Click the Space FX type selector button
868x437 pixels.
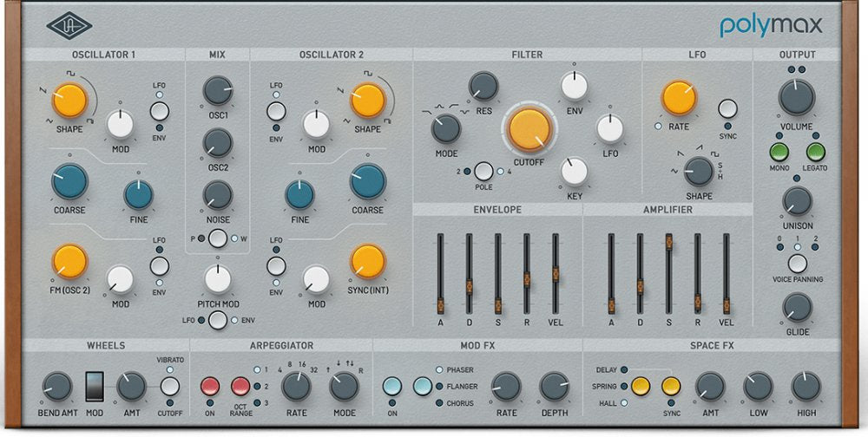[640, 386]
